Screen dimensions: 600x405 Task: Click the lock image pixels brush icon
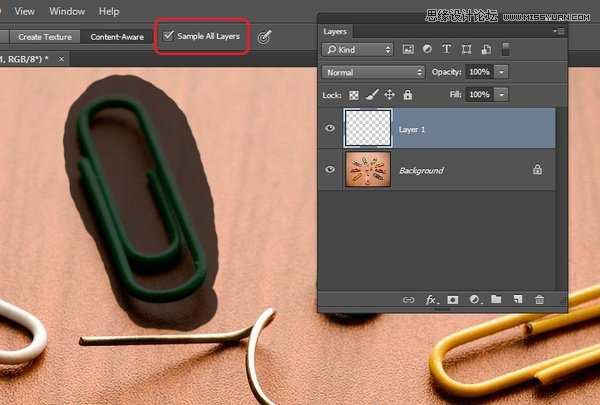(372, 94)
